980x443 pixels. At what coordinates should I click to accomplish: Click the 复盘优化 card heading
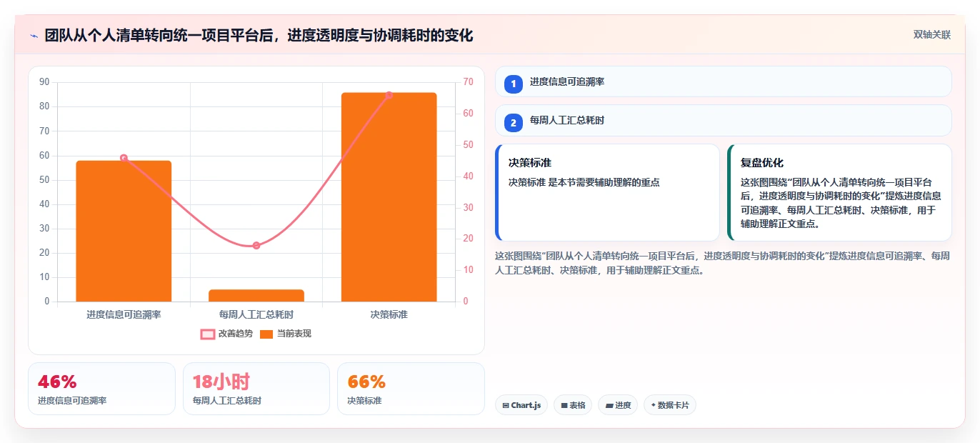coord(762,163)
